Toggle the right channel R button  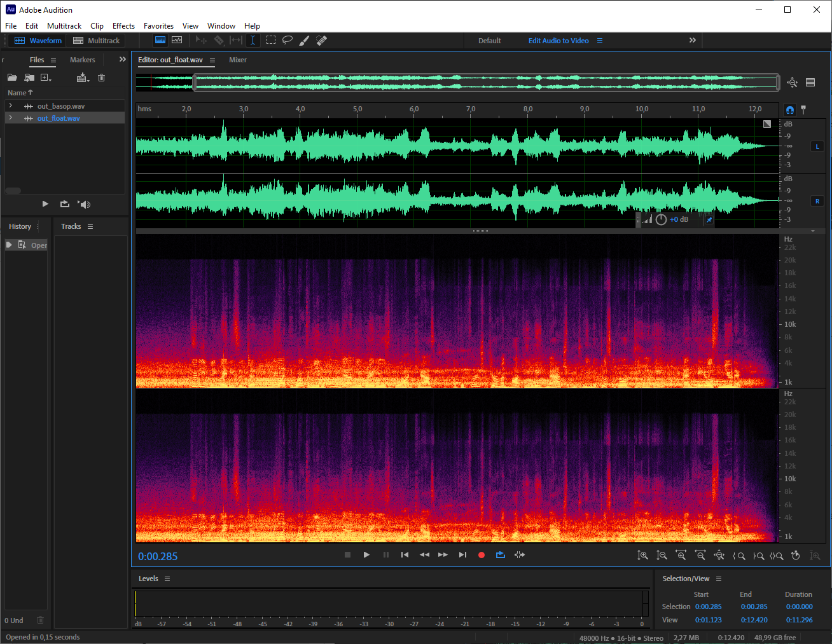[817, 202]
